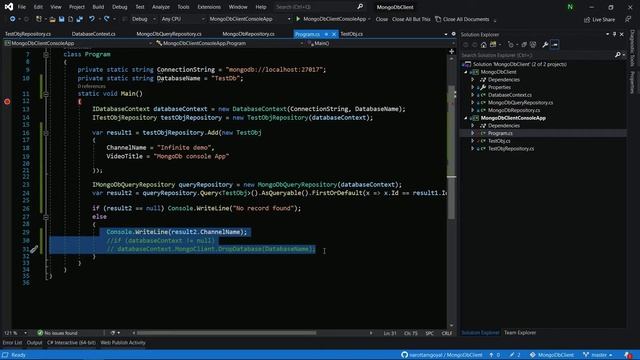Click the Solution Explorer search magnifier icon
The height and width of the screenshot is (360, 640).
pyautogui.click(x=618, y=55)
